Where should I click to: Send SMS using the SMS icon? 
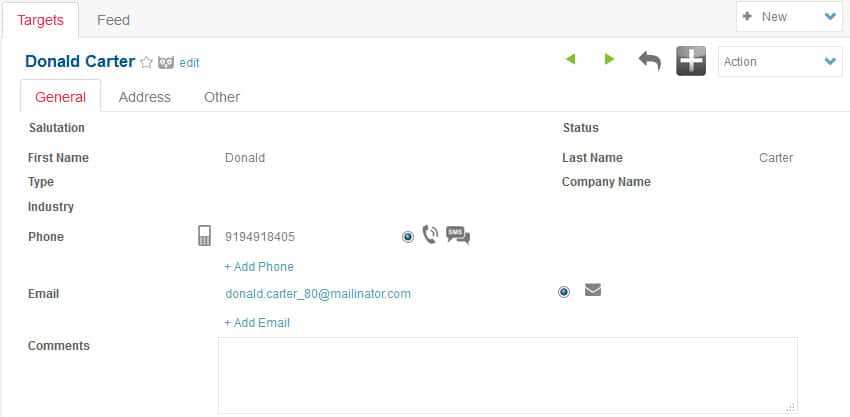tap(458, 236)
